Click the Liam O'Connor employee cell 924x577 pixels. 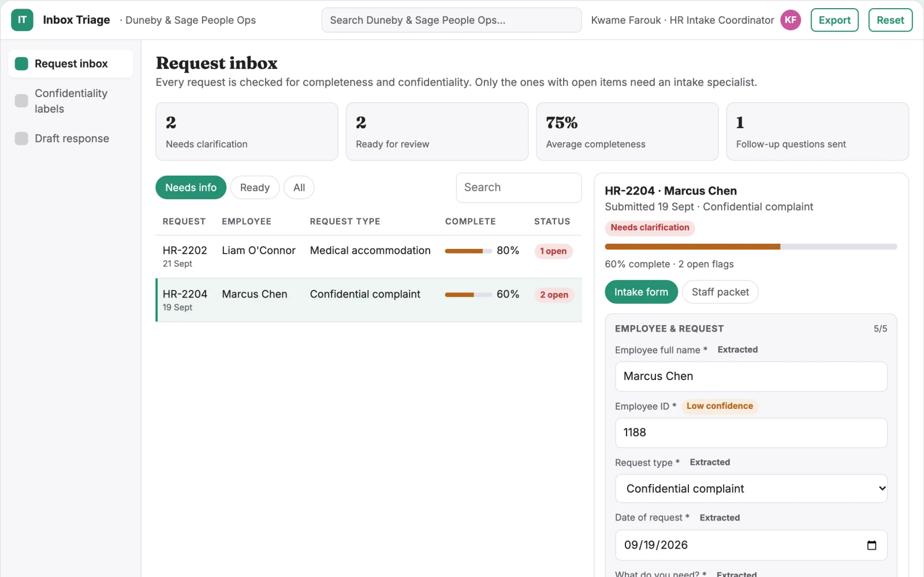(x=259, y=251)
